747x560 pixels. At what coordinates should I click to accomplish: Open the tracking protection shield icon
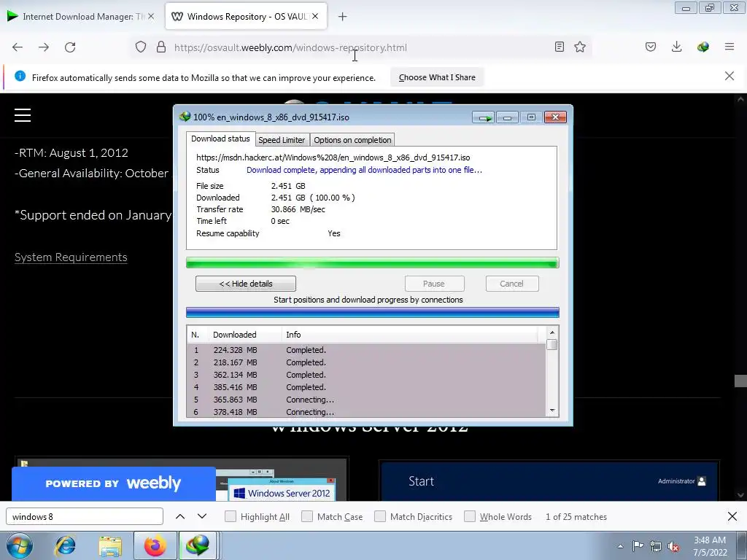[x=141, y=47]
